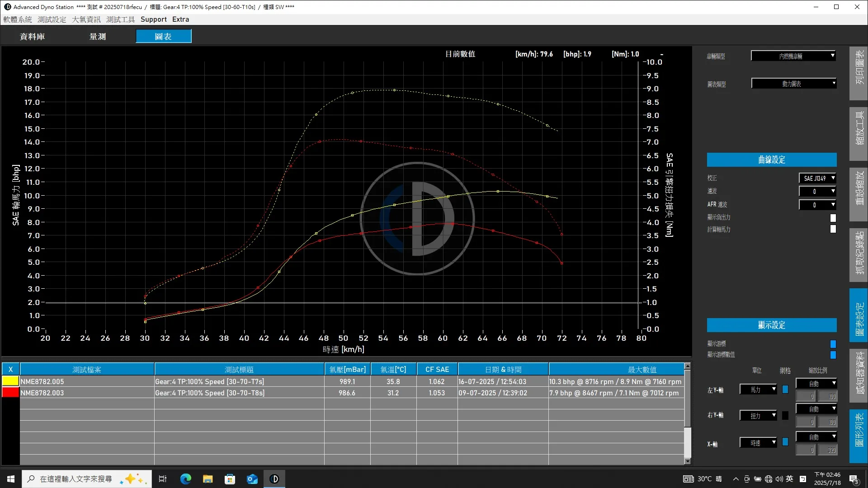
Task: Toggle the 計算軸馬力 checkbox
Action: tap(833, 229)
